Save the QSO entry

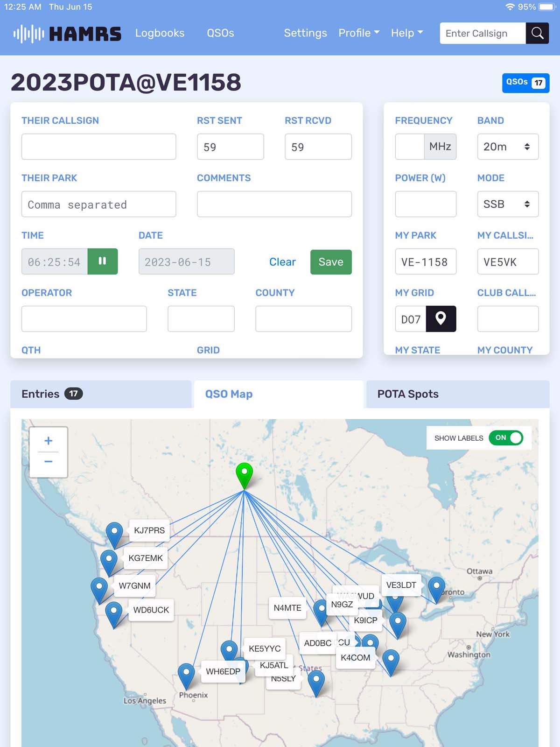[331, 262]
